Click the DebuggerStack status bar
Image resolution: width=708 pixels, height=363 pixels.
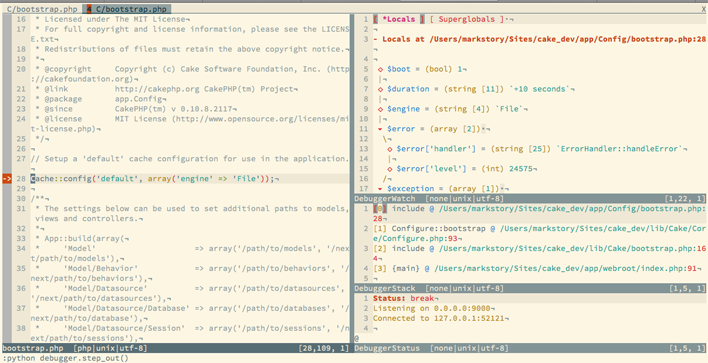[x=530, y=288]
